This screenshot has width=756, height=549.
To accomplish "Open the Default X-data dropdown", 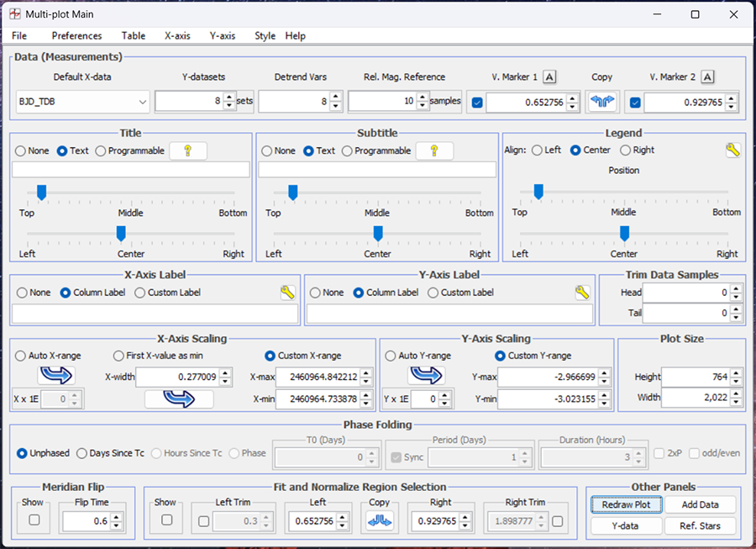I will [x=142, y=103].
